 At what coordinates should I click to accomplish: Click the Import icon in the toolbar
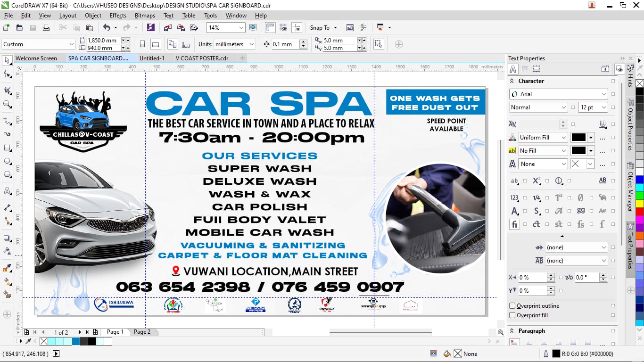point(167,28)
